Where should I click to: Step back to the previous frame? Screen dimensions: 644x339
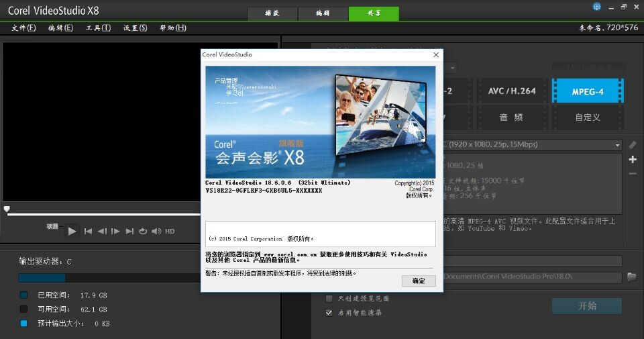point(102,231)
